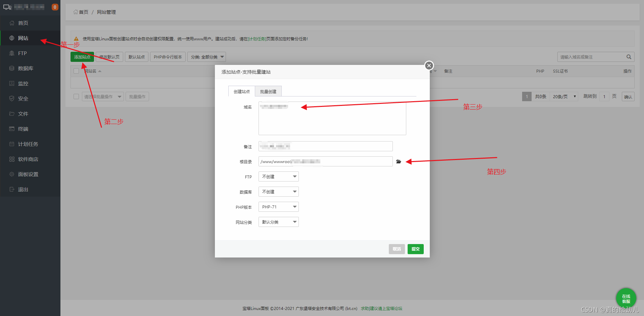
Task: Open the 监控 monitoring sidebar icon
Action: pyautogui.click(x=12, y=83)
